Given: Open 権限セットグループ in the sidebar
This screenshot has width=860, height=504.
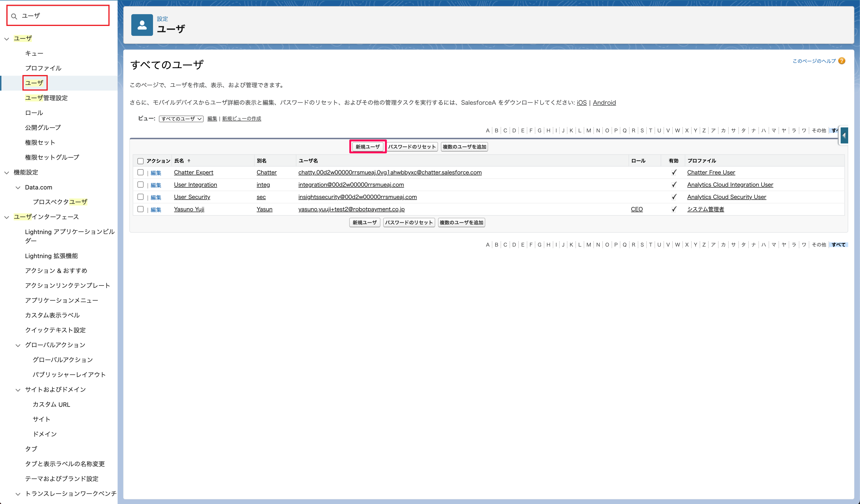Looking at the screenshot, I should (x=52, y=157).
